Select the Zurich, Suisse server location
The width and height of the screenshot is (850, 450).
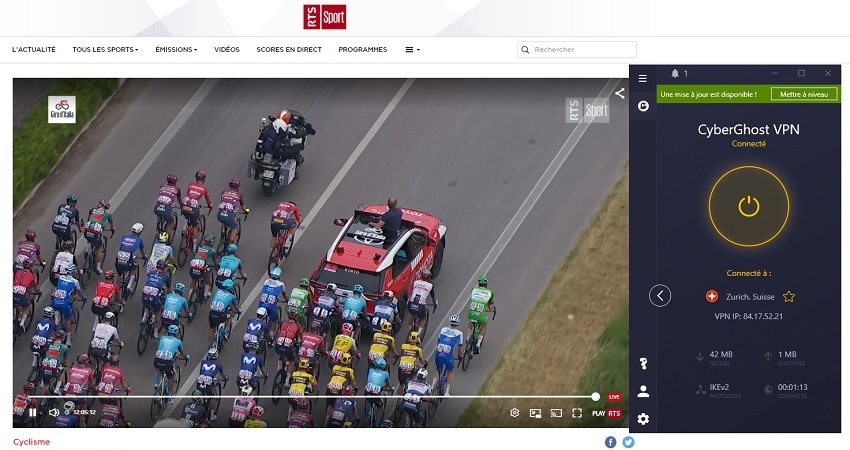(750, 297)
